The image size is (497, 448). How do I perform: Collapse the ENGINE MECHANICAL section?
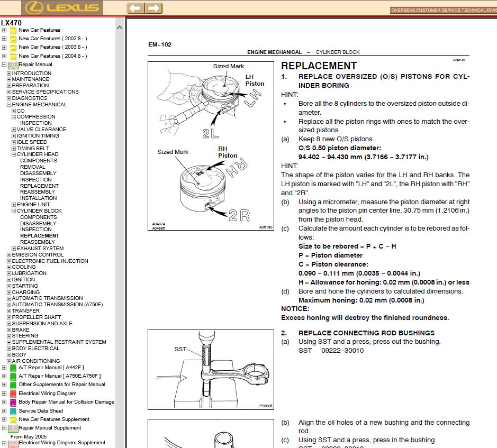(9, 105)
